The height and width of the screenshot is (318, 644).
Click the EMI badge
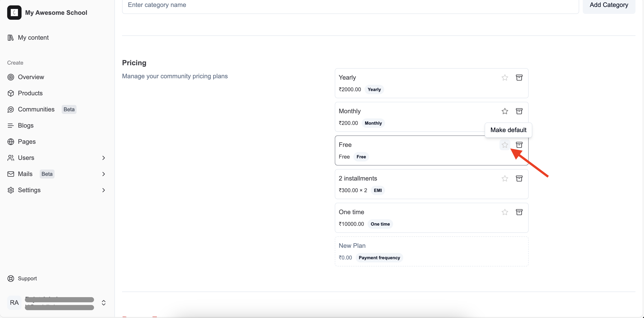click(377, 190)
